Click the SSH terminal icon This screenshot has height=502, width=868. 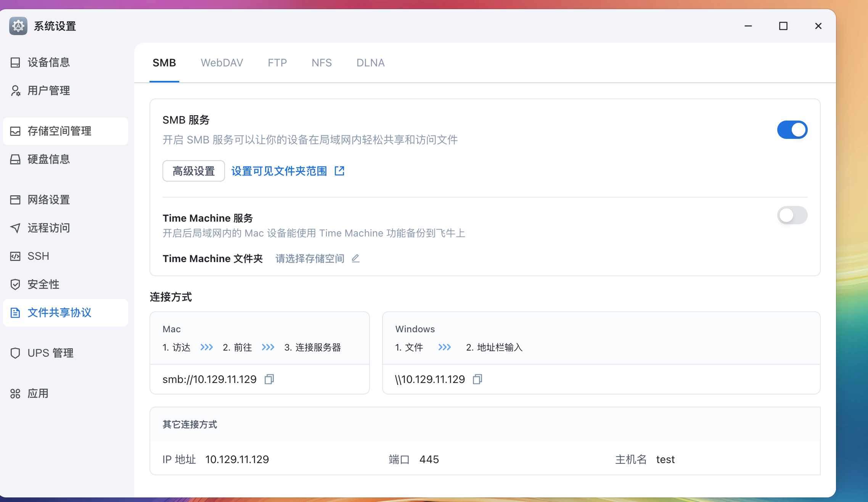[15, 256]
